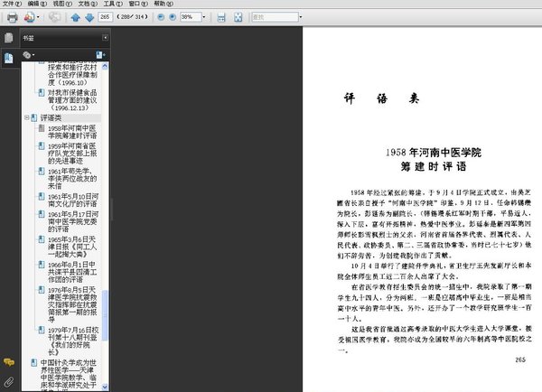
Task: Click the page title 评语类 heading
Action: (381, 98)
